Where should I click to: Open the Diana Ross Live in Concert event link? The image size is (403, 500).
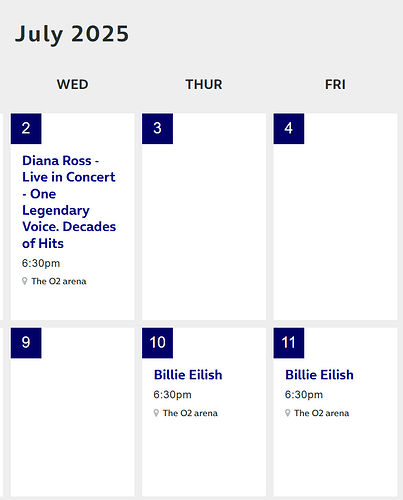[69, 202]
